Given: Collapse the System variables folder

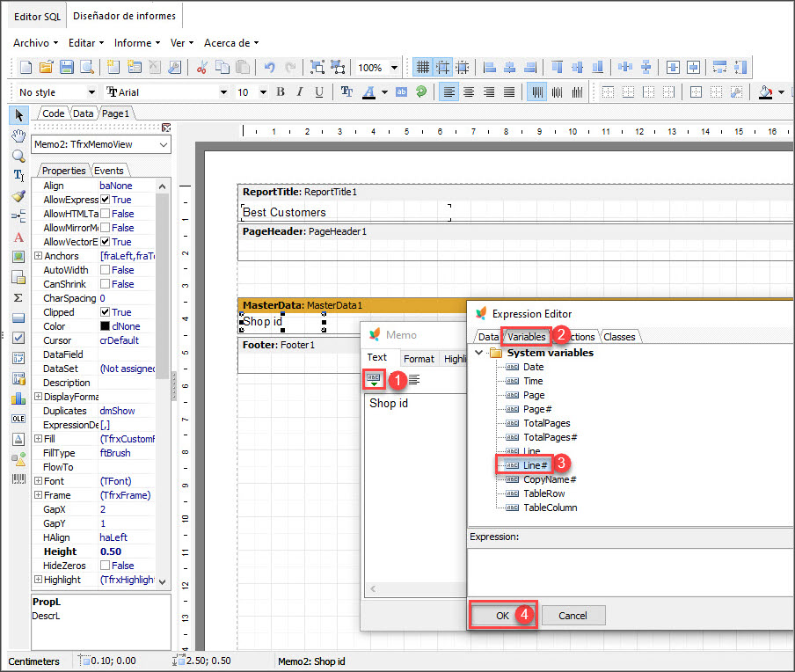Looking at the screenshot, I should (x=478, y=352).
